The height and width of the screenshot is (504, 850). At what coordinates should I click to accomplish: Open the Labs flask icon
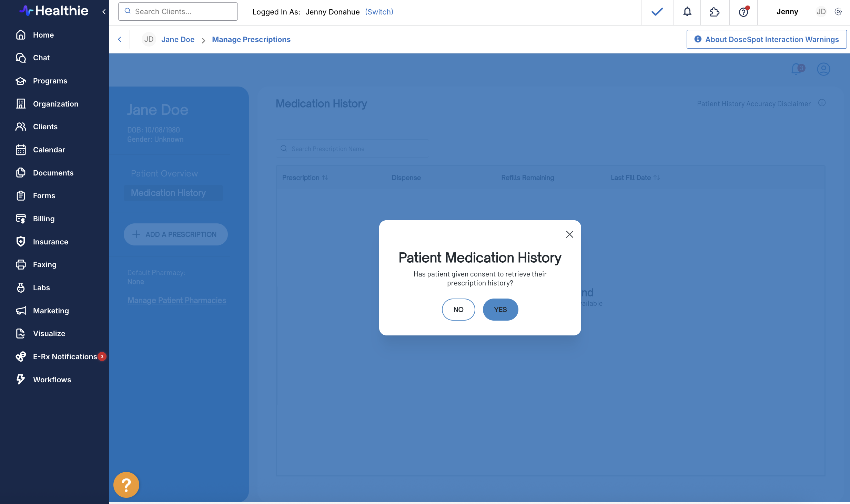tap(21, 288)
